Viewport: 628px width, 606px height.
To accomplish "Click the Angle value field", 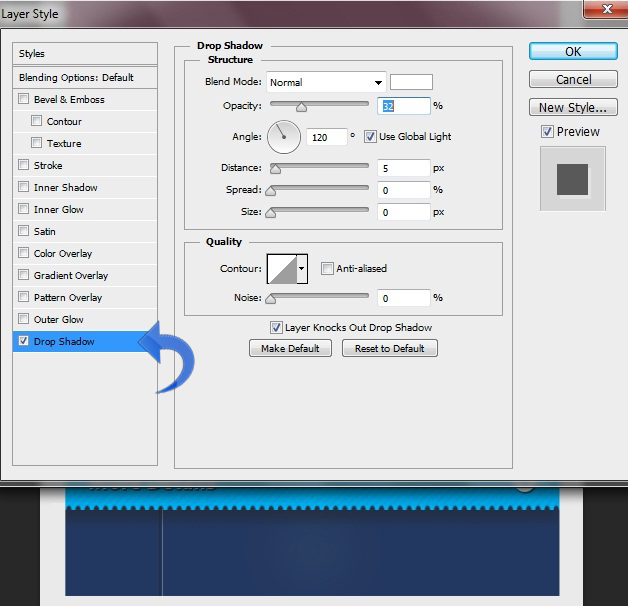I will point(326,137).
